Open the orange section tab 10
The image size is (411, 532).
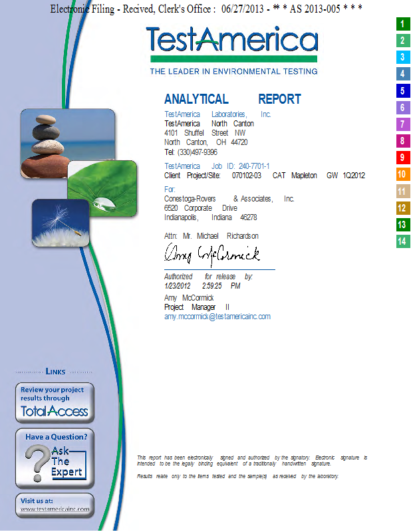click(402, 174)
